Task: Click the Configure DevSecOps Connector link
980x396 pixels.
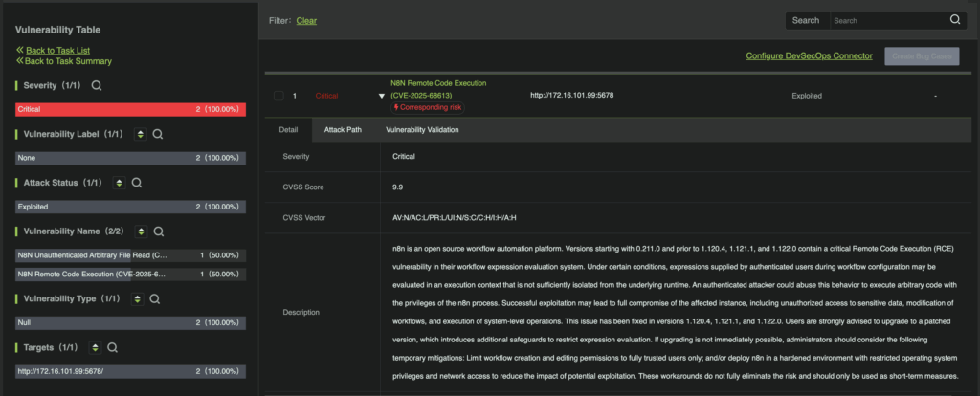Action: click(809, 55)
